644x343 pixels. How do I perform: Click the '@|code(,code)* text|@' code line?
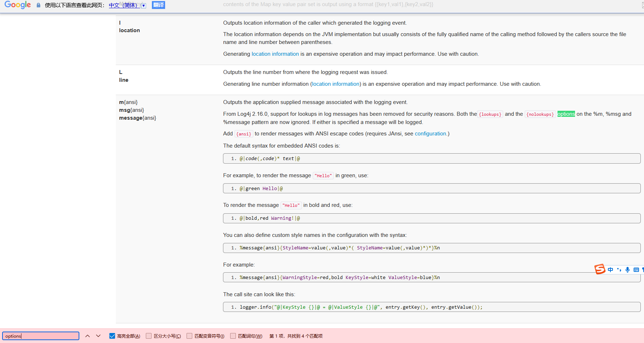click(432, 159)
